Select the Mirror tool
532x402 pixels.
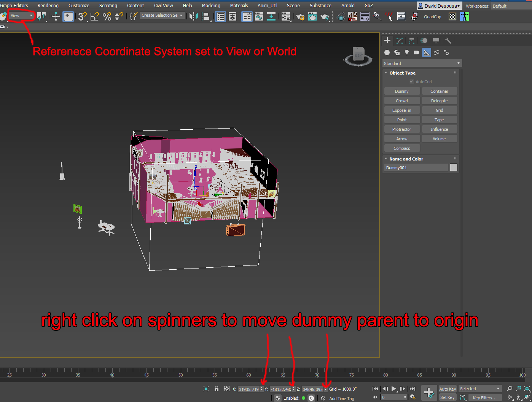194,16
